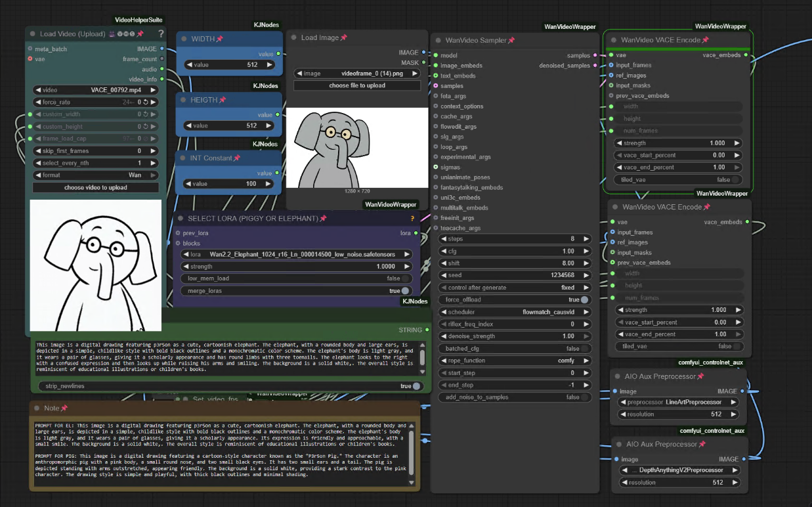Open help on Load Video node
Viewport: 812px width, 507px height.
click(161, 33)
